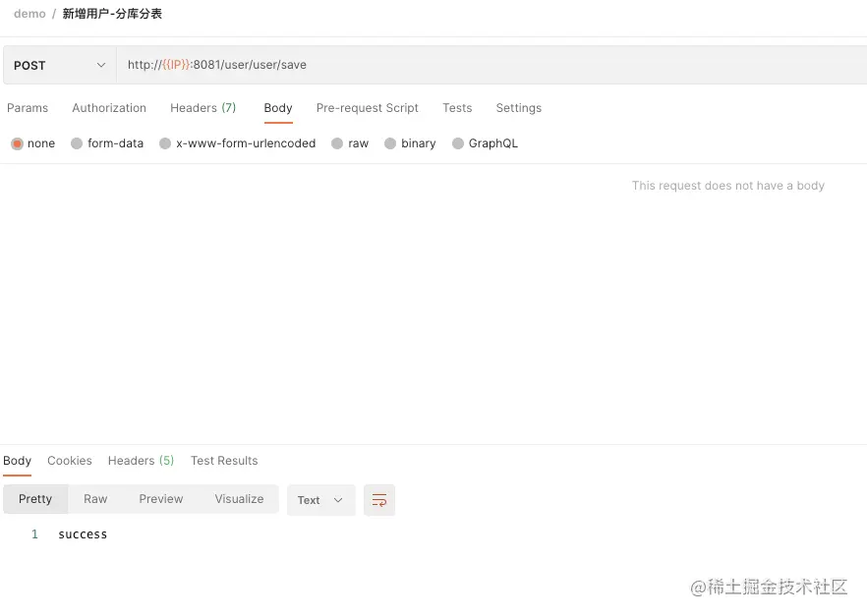
Task: Click the request name 新增用户-分库分表
Action: pyautogui.click(x=112, y=14)
